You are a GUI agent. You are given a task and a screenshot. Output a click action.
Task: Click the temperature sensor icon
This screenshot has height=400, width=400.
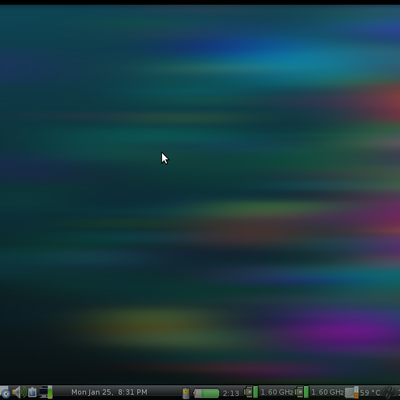click(x=349, y=393)
